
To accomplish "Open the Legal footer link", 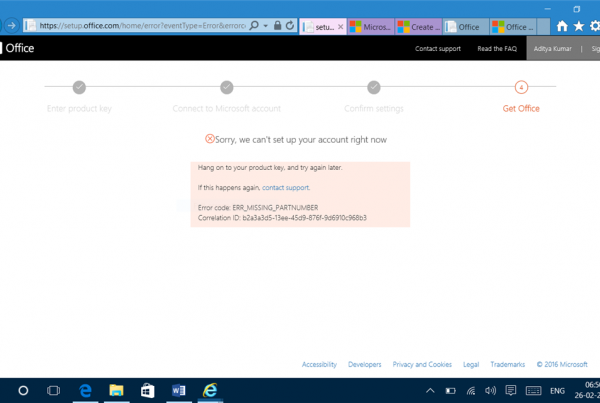I will [471, 364].
